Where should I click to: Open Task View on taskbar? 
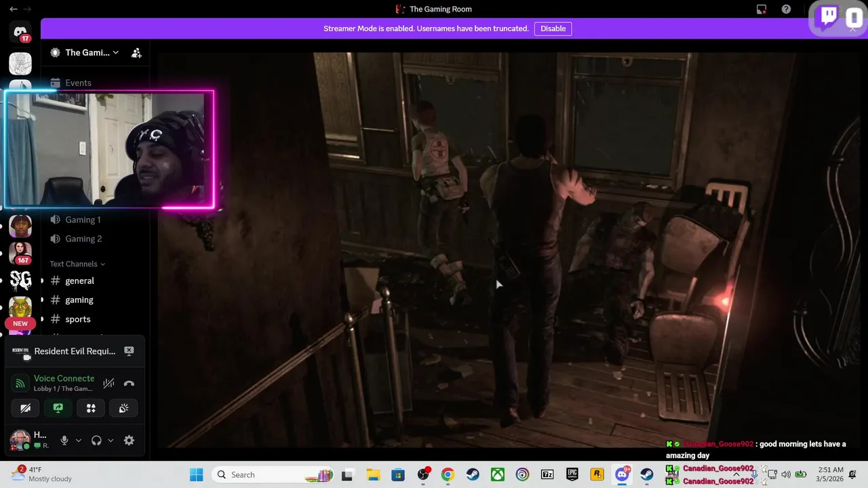[347, 474]
